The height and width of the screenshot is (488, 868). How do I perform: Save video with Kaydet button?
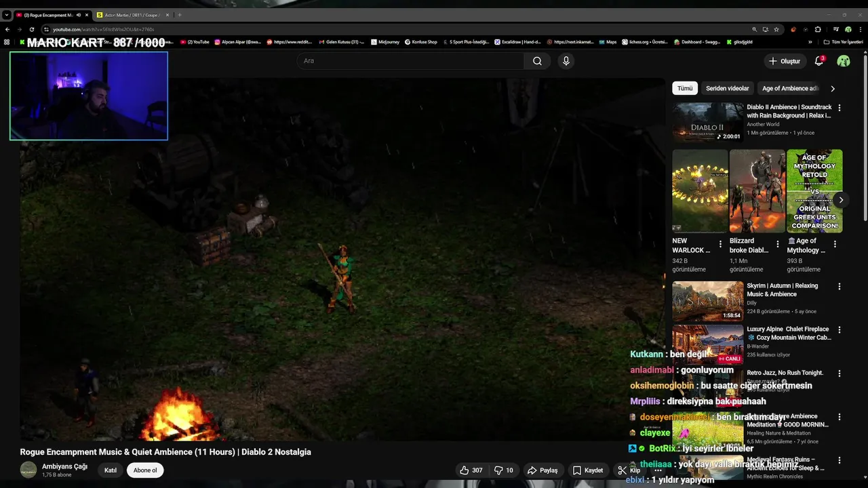click(x=587, y=470)
